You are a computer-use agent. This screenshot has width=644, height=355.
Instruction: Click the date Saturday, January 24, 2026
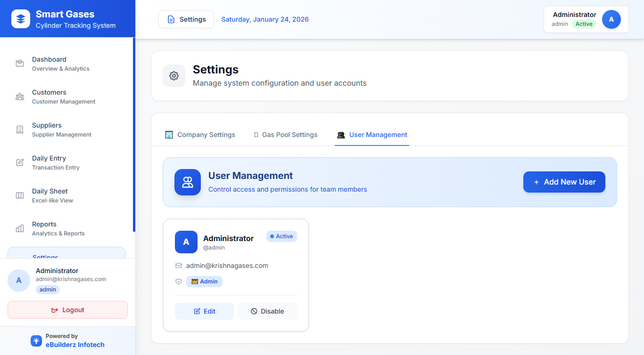point(265,19)
